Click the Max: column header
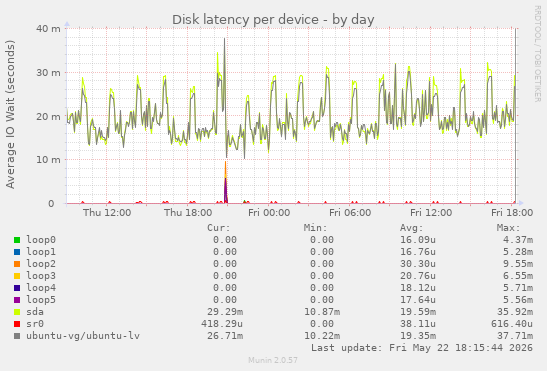 click(508, 228)
